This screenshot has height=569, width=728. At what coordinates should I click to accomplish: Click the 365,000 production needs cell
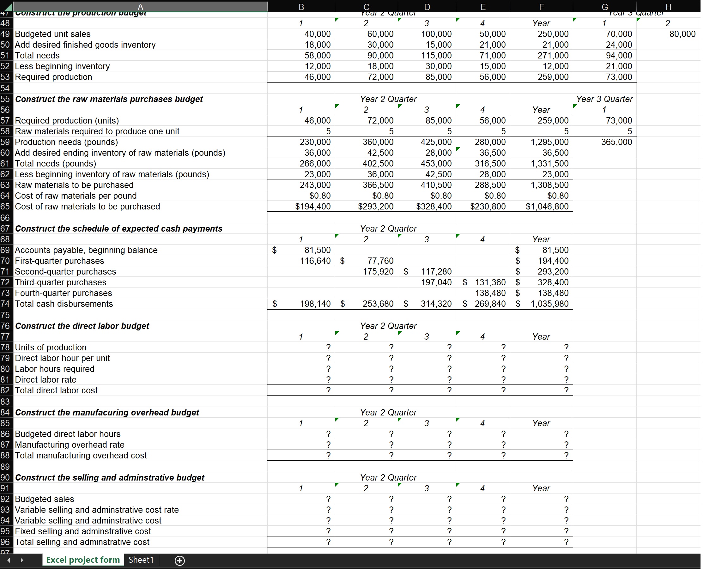pyautogui.click(x=616, y=142)
